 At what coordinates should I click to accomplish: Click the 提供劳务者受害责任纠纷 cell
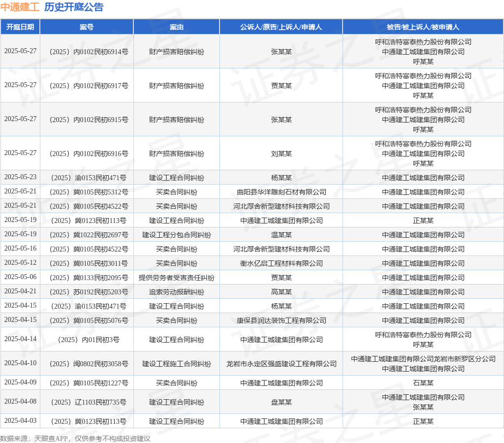click(177, 278)
